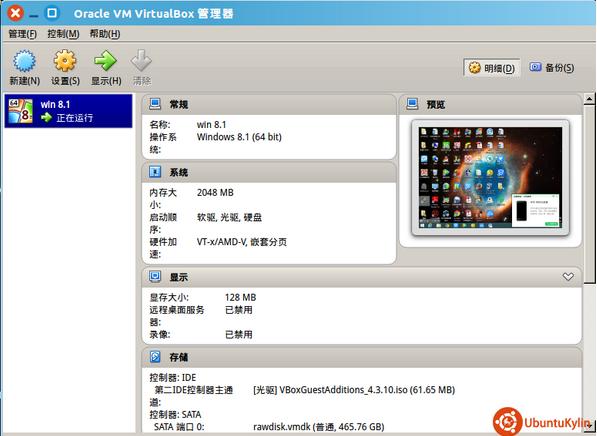Collapse the 显示 section with the chevron
Image resolution: width=597 pixels, height=436 pixels.
568,277
